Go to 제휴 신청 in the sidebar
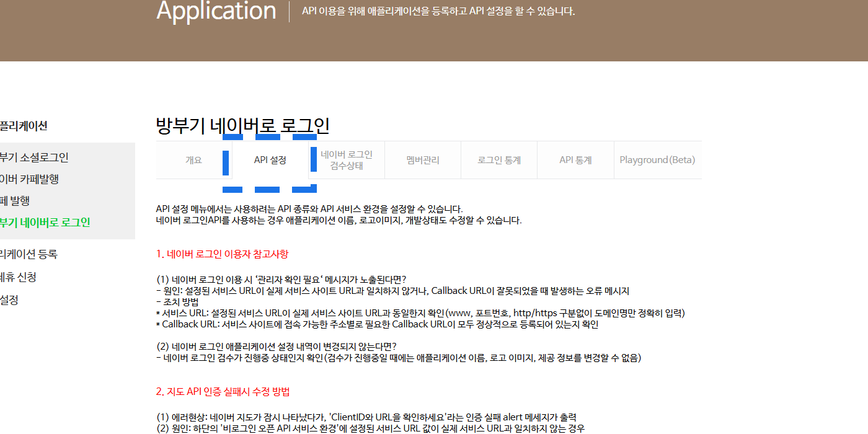 point(18,277)
